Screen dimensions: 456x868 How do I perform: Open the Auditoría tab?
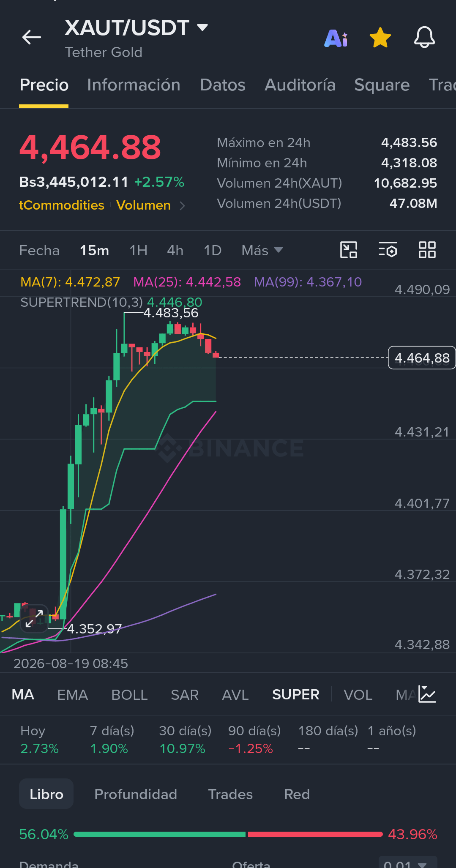[300, 85]
